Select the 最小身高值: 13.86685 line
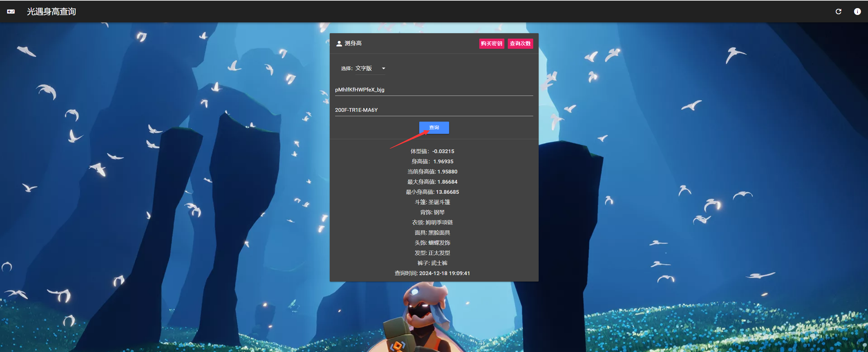Image resolution: width=868 pixels, height=352 pixels. pyautogui.click(x=432, y=192)
